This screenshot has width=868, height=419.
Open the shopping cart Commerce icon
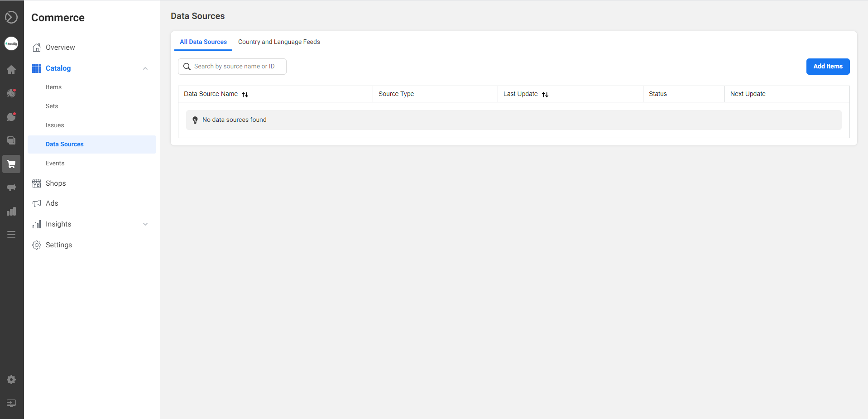coord(11,164)
